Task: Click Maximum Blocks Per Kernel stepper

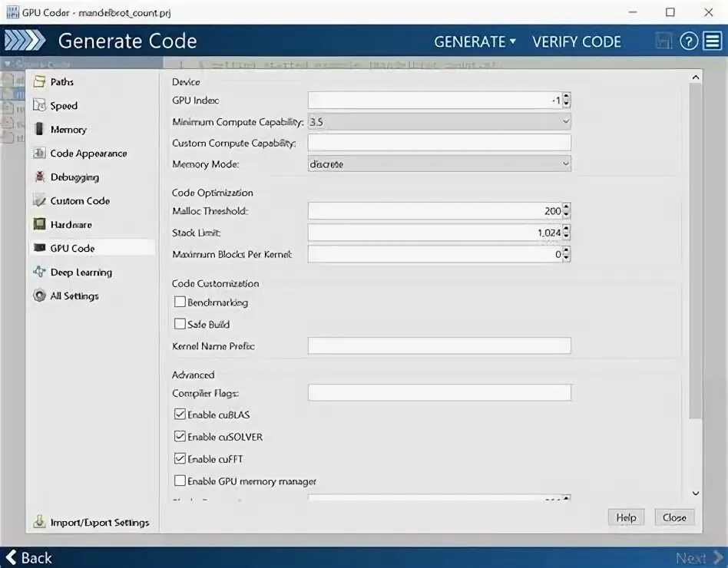Action: click(x=566, y=254)
